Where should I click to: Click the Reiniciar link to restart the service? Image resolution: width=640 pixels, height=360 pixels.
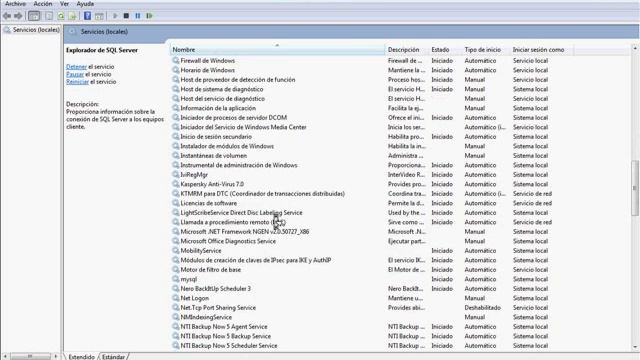pos(77,82)
